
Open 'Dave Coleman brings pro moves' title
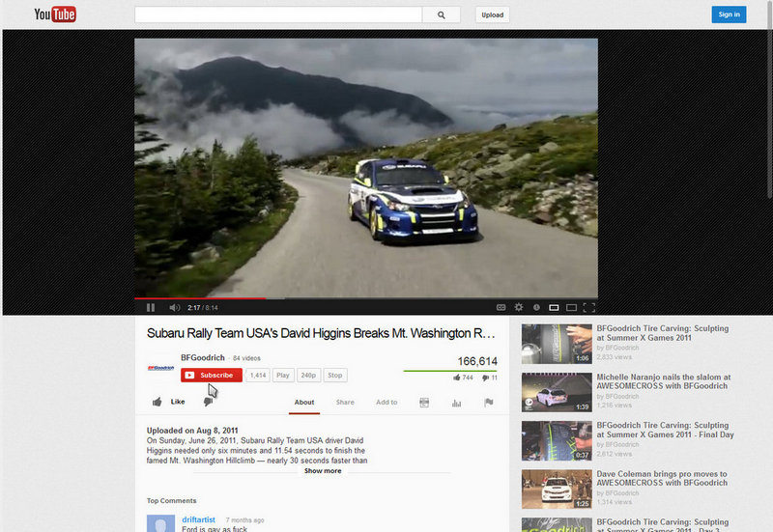(662, 478)
